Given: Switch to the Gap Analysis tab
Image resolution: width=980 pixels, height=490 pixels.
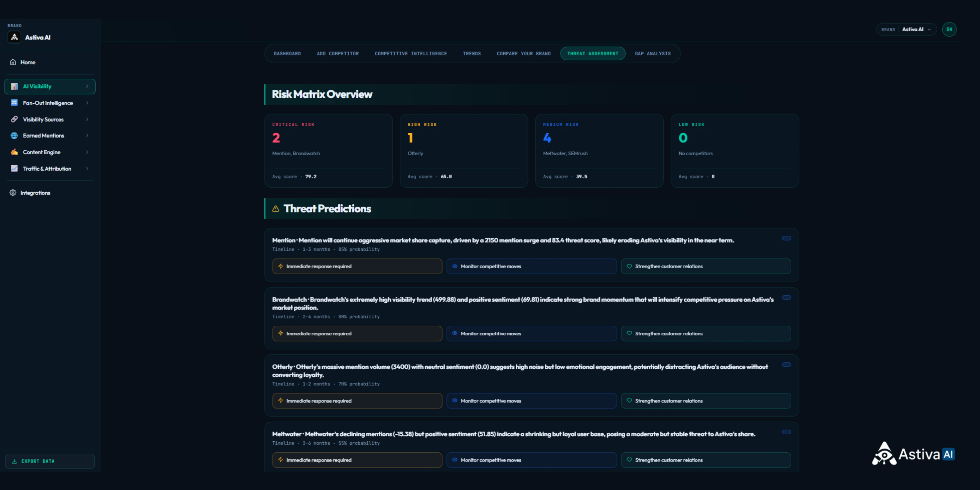Looking at the screenshot, I should tap(653, 54).
